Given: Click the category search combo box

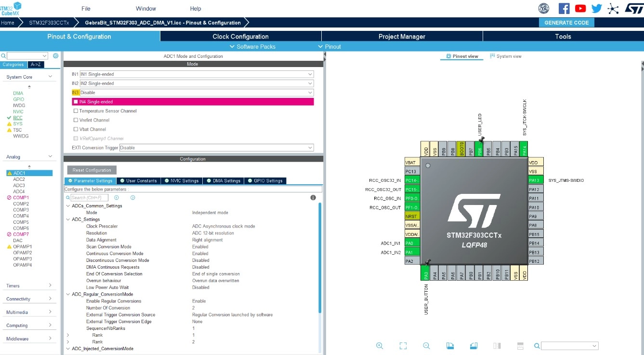Looking at the screenshot, I should click(27, 56).
